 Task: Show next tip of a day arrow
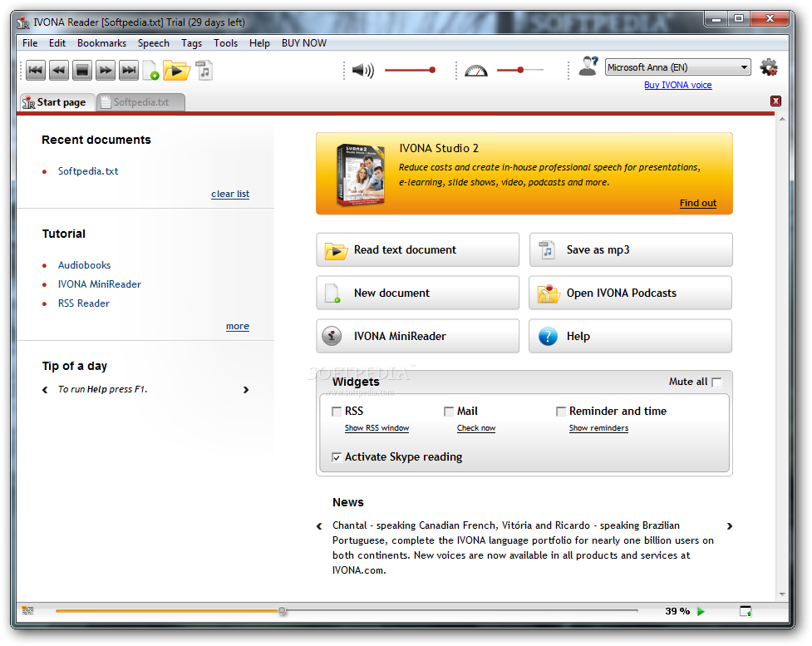(x=246, y=390)
